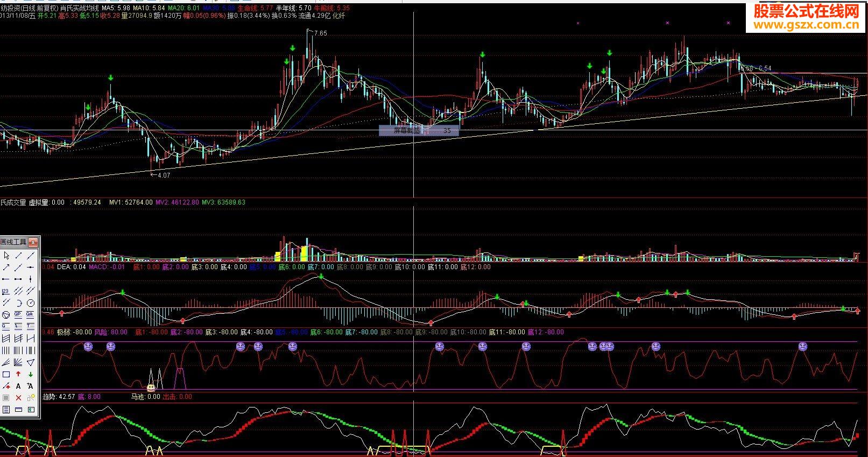Click the MV1: 52764.00 volume label
This screenshot has width=868, height=457.
pyautogui.click(x=131, y=202)
